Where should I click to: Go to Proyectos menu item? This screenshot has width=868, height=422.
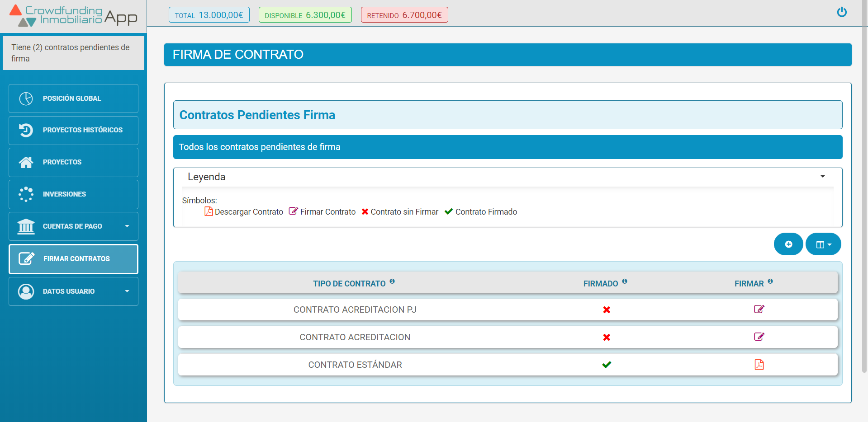click(73, 162)
